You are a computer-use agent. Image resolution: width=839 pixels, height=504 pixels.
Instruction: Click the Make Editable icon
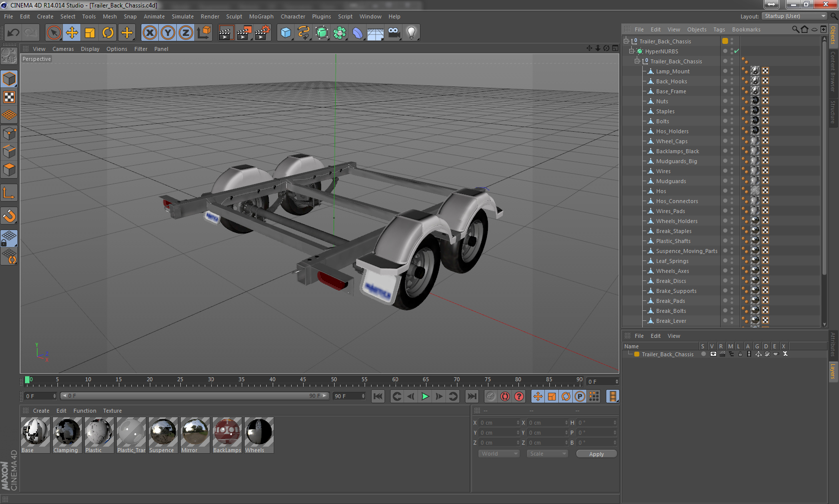(x=9, y=56)
